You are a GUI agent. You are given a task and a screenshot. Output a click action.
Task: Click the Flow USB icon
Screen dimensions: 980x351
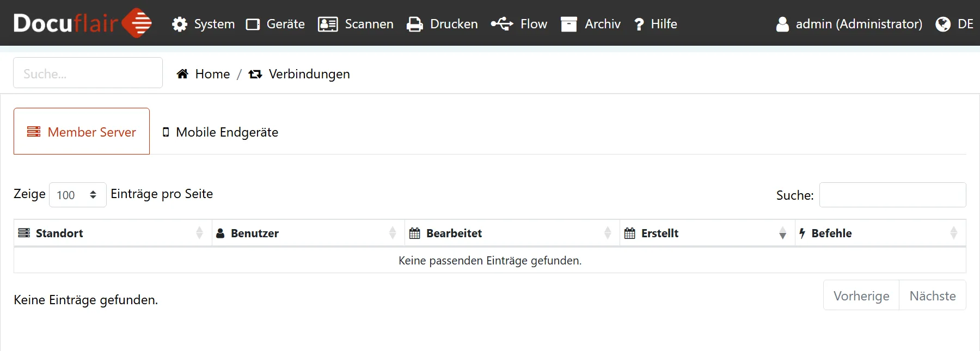pyautogui.click(x=502, y=24)
